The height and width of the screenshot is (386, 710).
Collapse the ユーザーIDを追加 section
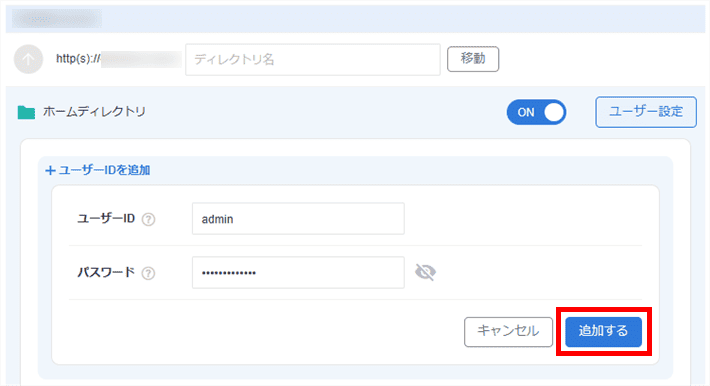point(98,170)
